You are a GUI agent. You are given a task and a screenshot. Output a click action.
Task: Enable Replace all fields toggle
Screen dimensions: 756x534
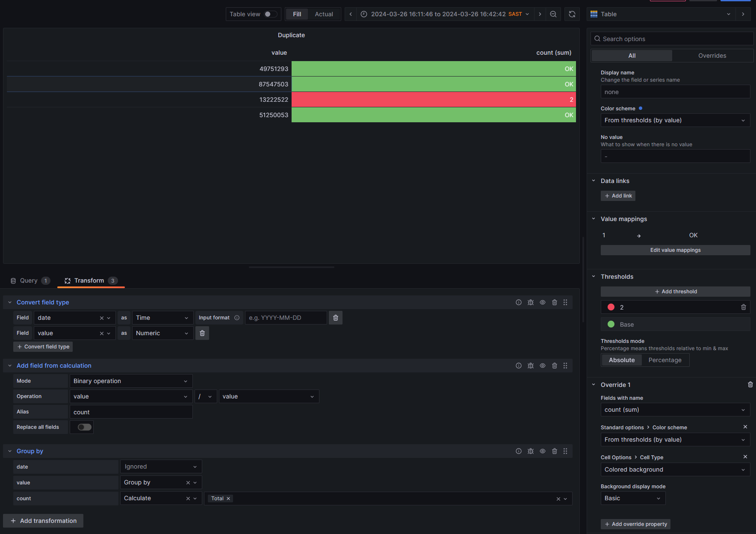tap(84, 427)
